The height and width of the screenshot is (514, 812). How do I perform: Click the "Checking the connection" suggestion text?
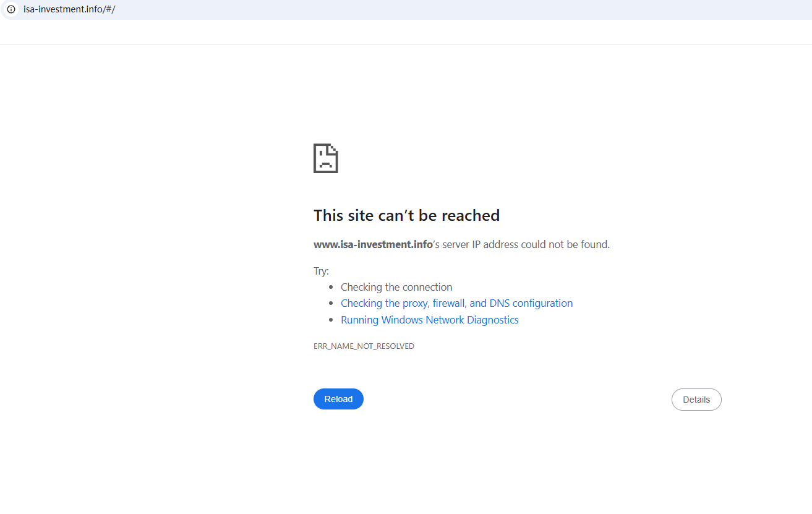click(396, 287)
